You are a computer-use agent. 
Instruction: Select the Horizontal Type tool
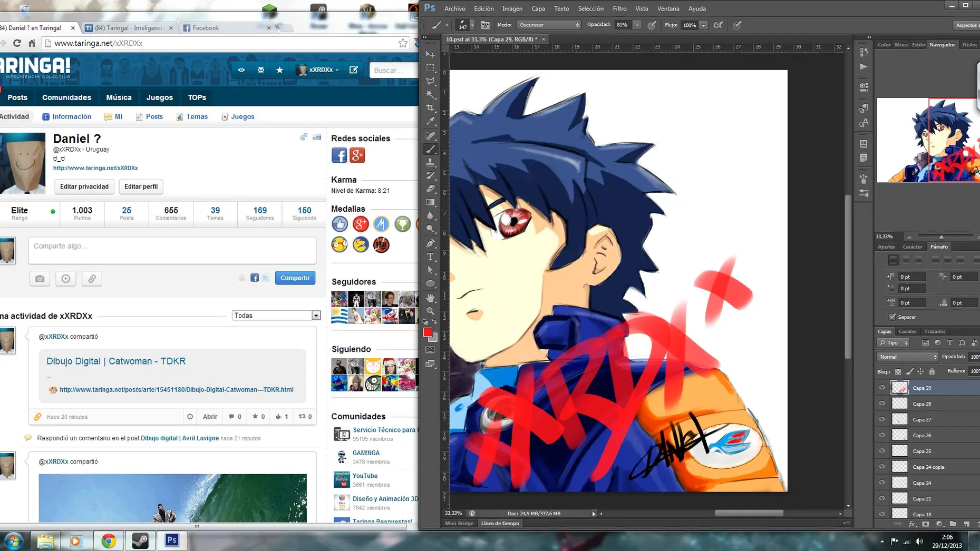[431, 257]
